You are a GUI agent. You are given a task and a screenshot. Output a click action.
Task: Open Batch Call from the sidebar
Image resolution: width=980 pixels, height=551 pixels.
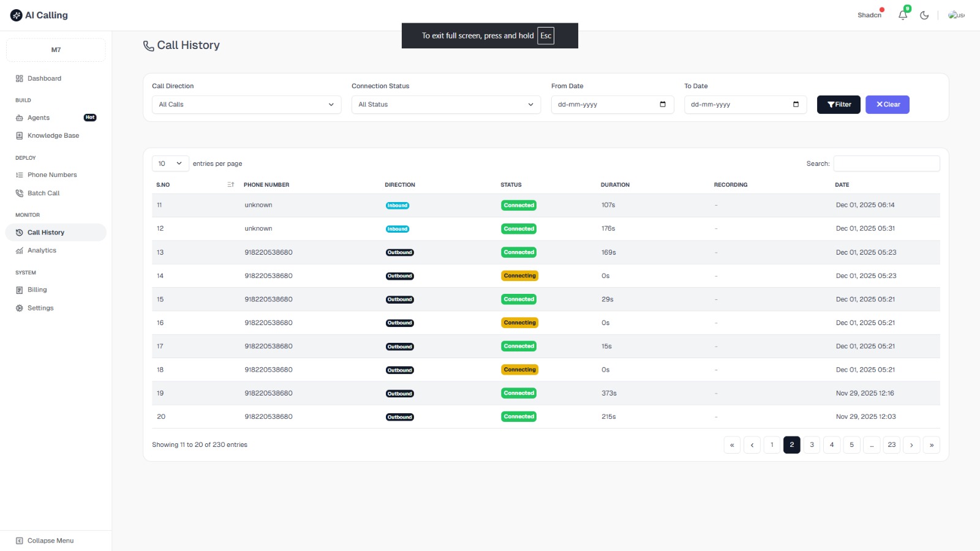point(43,193)
